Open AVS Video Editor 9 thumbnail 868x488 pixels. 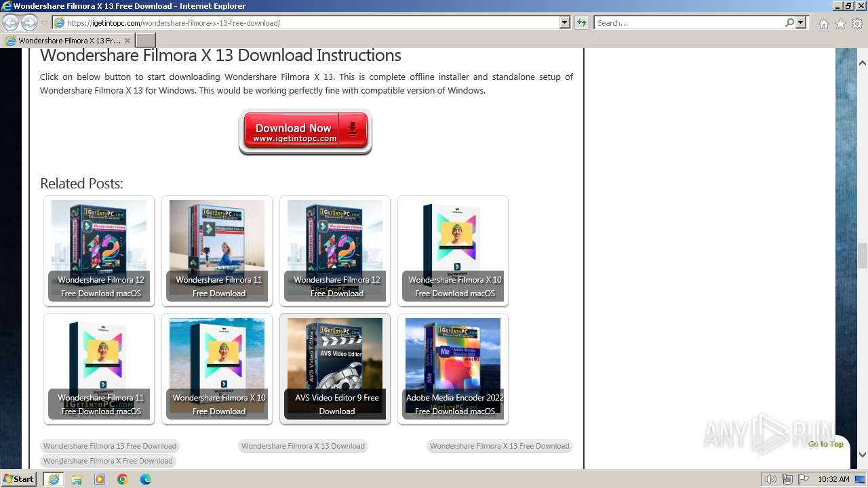(x=335, y=369)
